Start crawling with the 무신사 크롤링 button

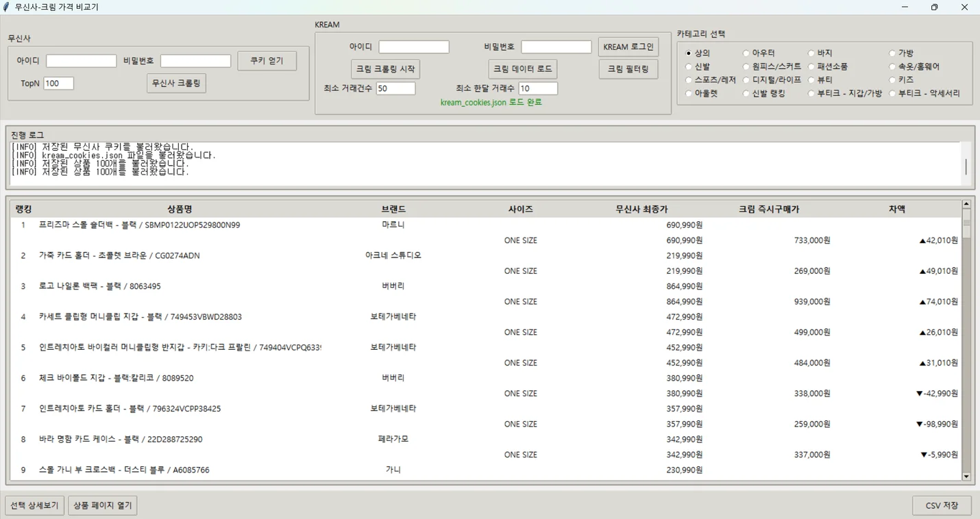point(175,83)
